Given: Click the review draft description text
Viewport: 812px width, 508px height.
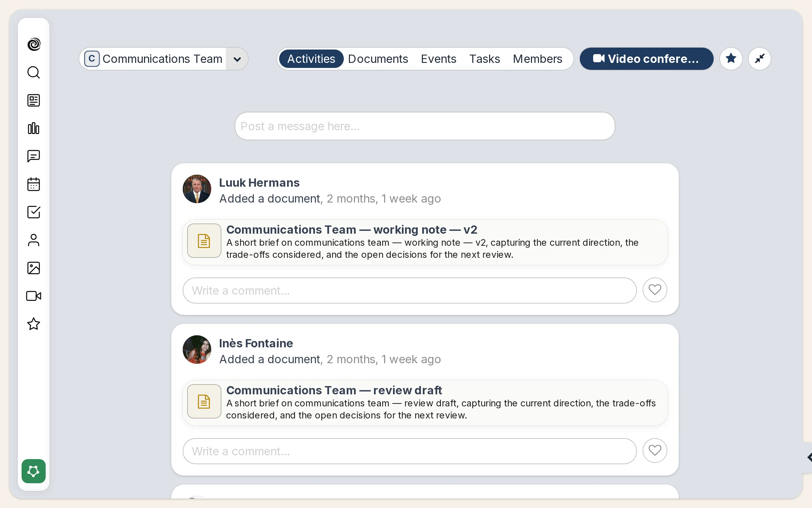Looking at the screenshot, I should [x=441, y=409].
